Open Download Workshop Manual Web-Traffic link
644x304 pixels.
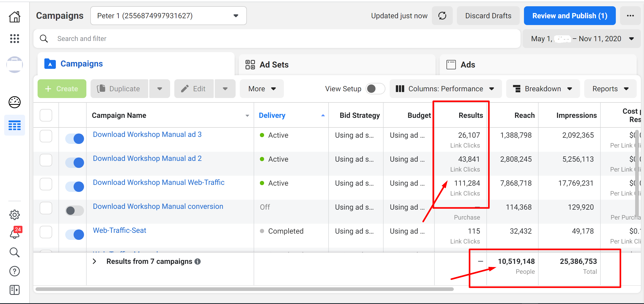coord(159,183)
